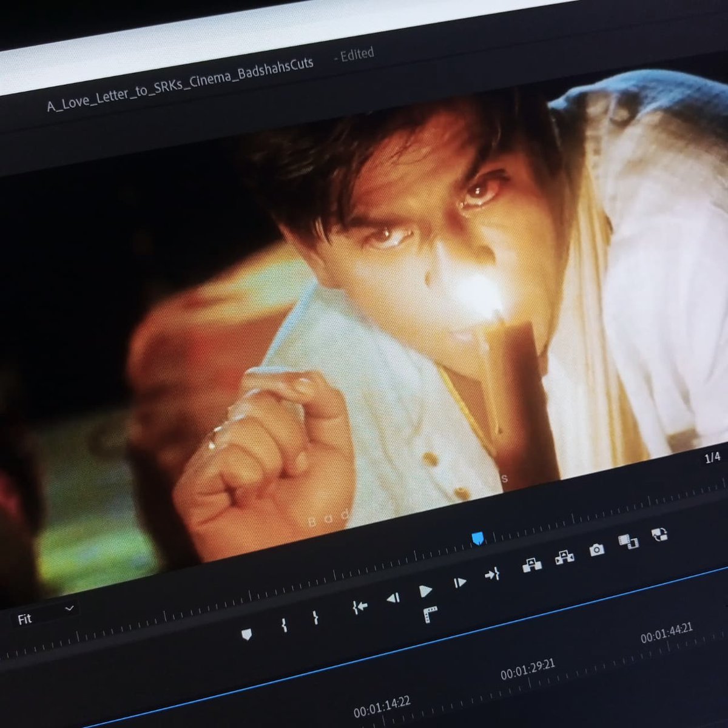Open Comparison View from the monitor buttons

628,541
